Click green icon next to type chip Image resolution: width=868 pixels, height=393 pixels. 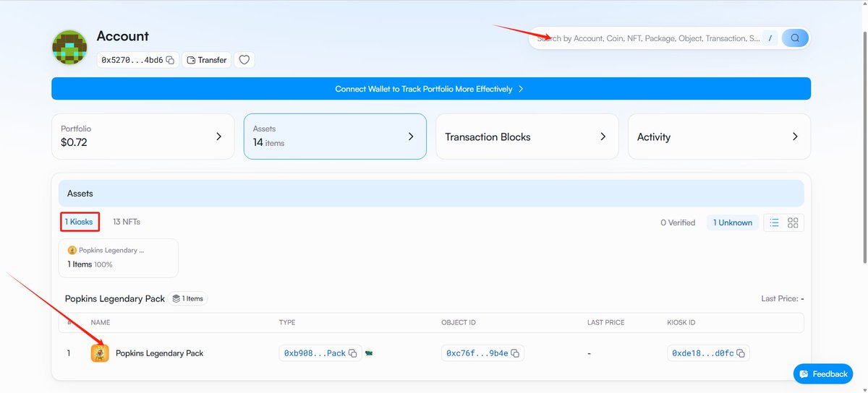(369, 353)
